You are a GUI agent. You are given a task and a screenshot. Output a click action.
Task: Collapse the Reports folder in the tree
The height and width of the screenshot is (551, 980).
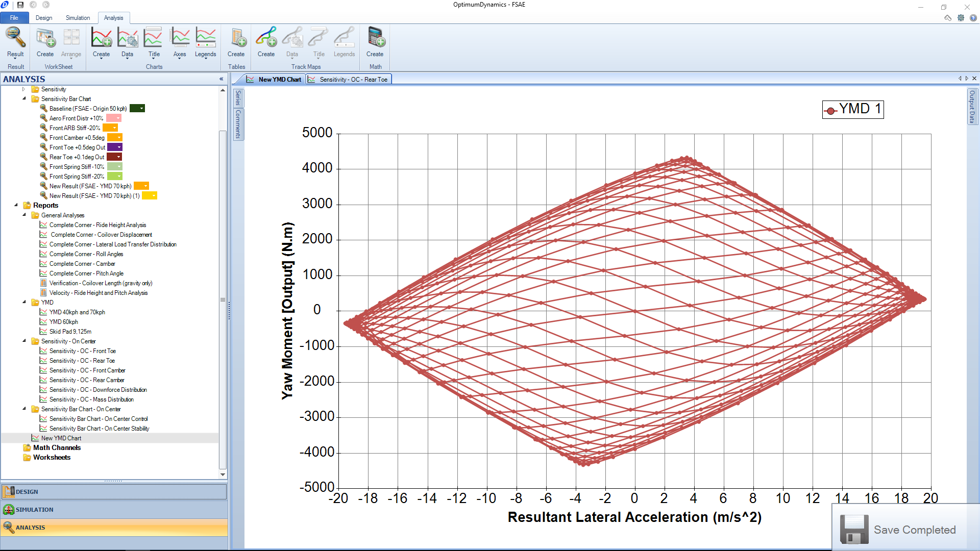(16, 205)
